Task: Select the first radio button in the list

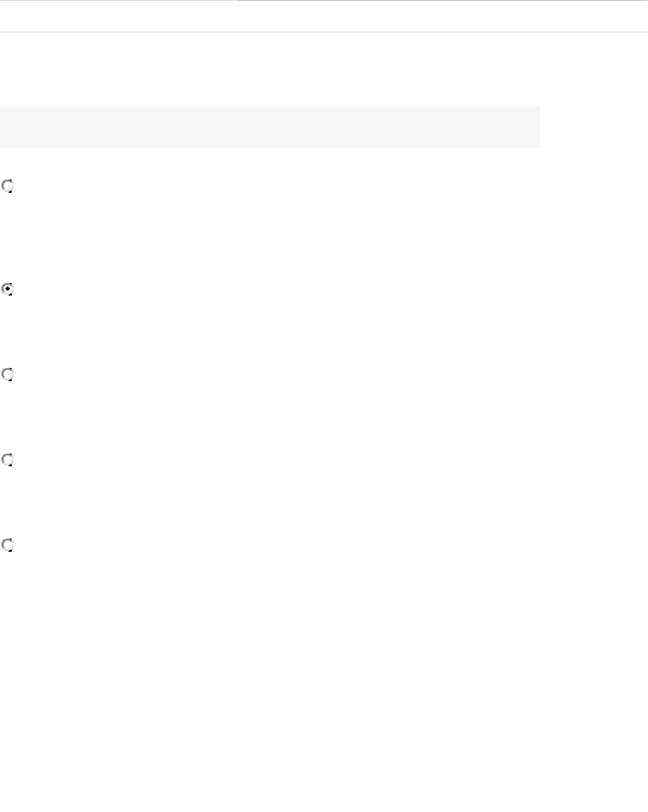Action: coord(8,187)
